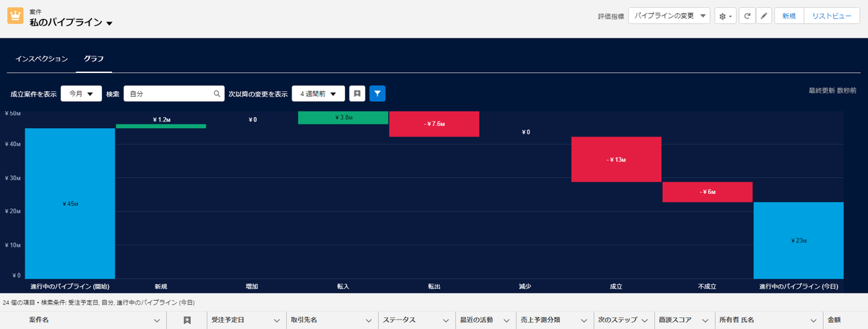This screenshot has height=329, width=868.
Task: Open the 今月 closed-deals period dropdown
Action: (x=81, y=94)
